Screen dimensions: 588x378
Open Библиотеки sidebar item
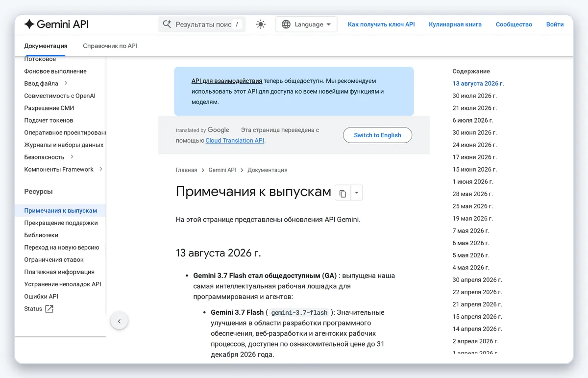41,235
